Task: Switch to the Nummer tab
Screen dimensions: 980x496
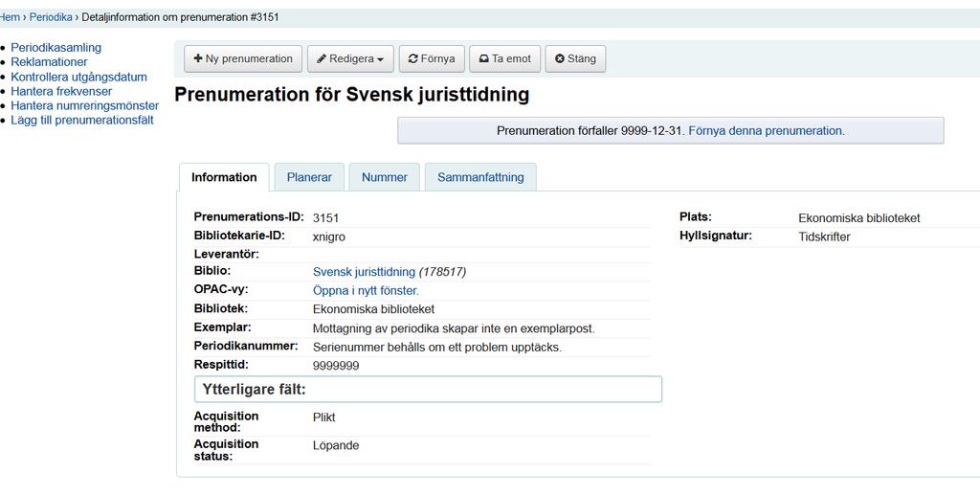Action: click(x=385, y=177)
